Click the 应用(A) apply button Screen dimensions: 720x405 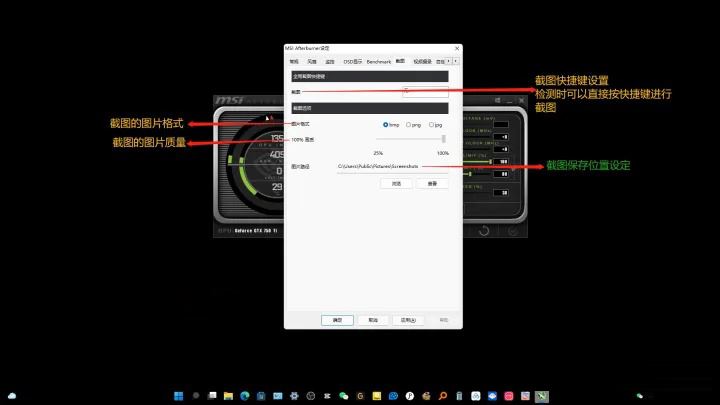[x=408, y=320]
